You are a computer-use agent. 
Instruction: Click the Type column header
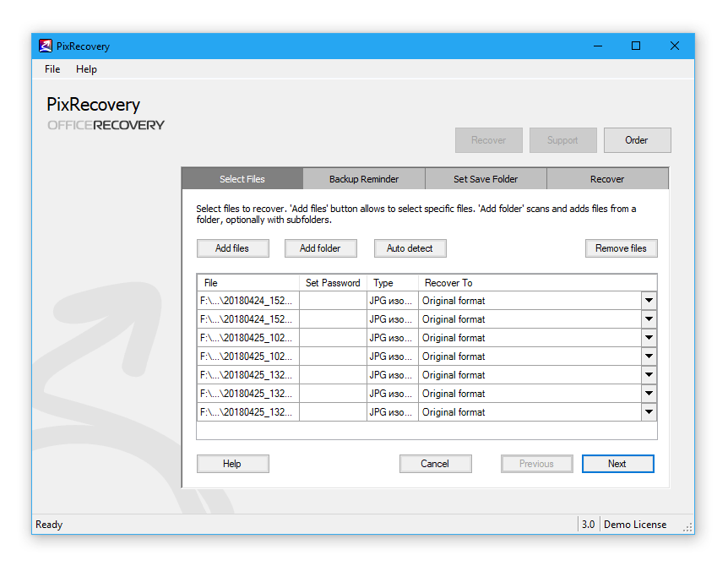click(393, 283)
